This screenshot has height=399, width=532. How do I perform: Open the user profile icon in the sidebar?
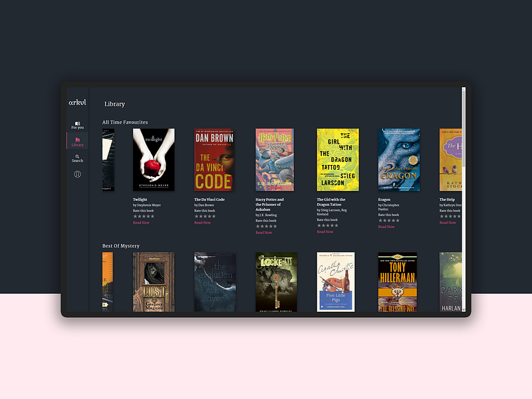click(x=77, y=174)
